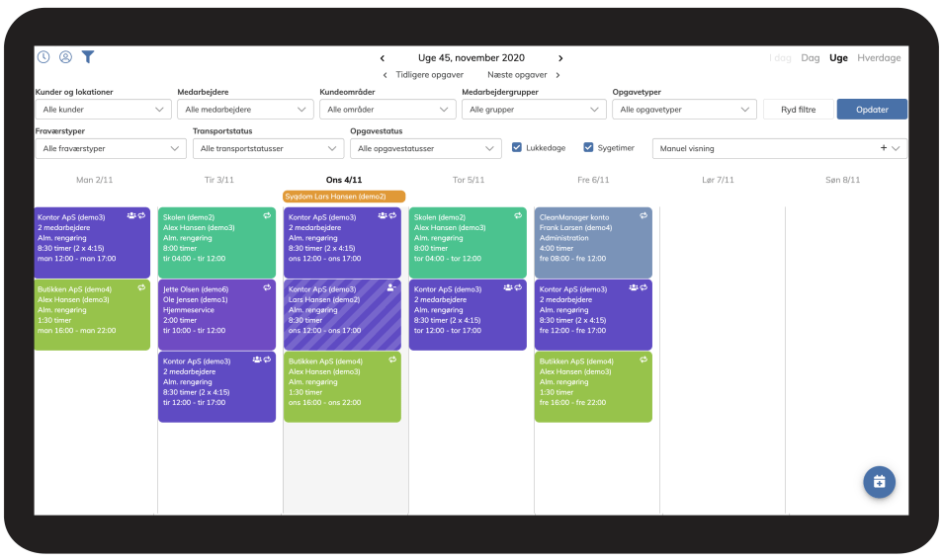This screenshot has width=943, height=560.
Task: Toggle the filter funnel icon
Action: click(x=88, y=57)
